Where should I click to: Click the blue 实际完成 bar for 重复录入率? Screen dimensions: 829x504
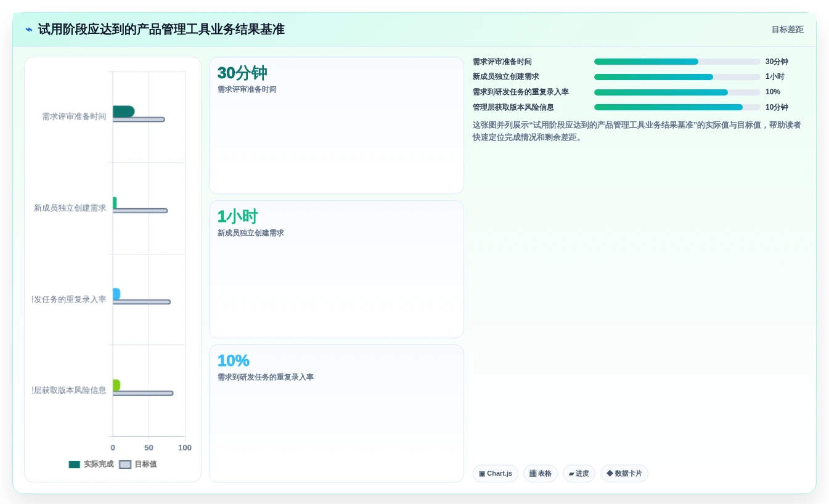[x=116, y=294]
